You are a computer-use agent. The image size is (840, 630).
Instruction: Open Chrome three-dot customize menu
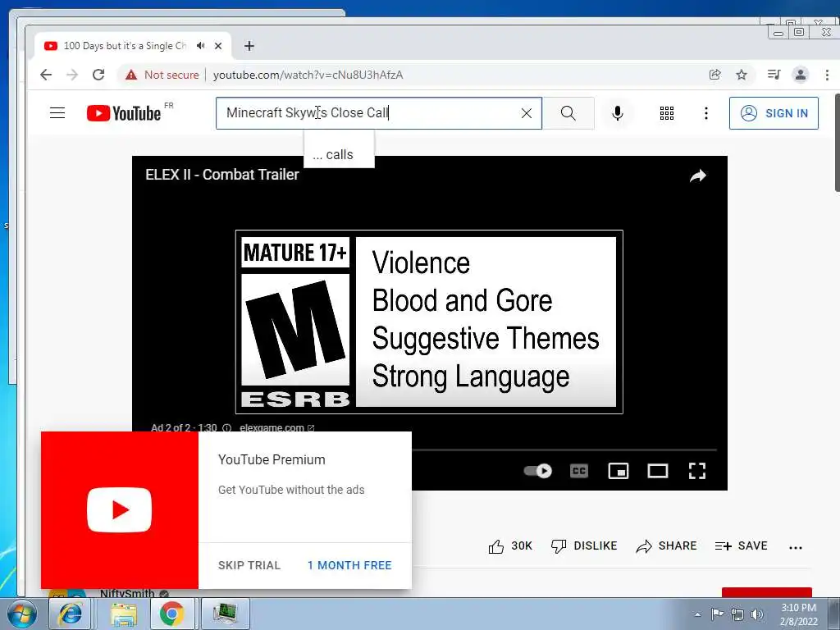tap(827, 75)
